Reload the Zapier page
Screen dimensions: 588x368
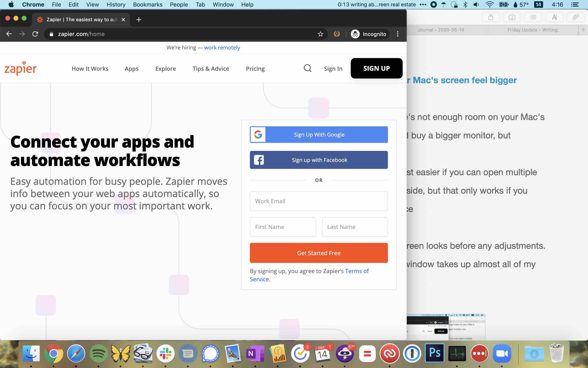click(x=35, y=34)
